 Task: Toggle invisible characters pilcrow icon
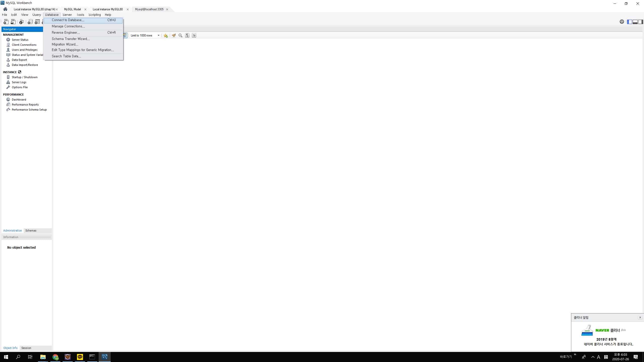[187, 35]
